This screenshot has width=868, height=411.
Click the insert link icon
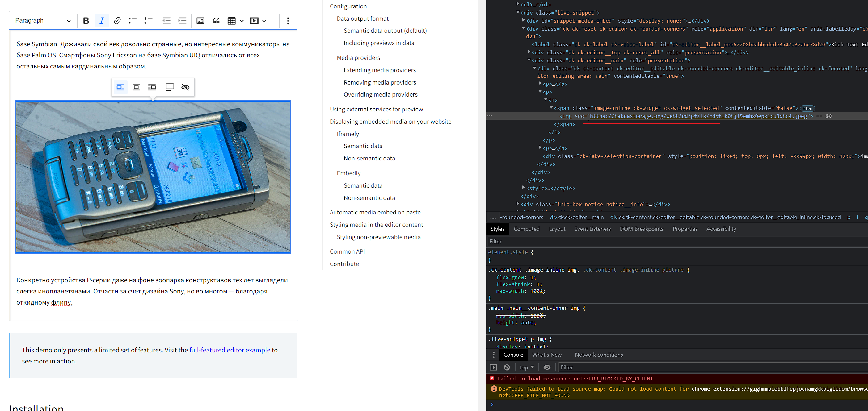[x=117, y=21]
